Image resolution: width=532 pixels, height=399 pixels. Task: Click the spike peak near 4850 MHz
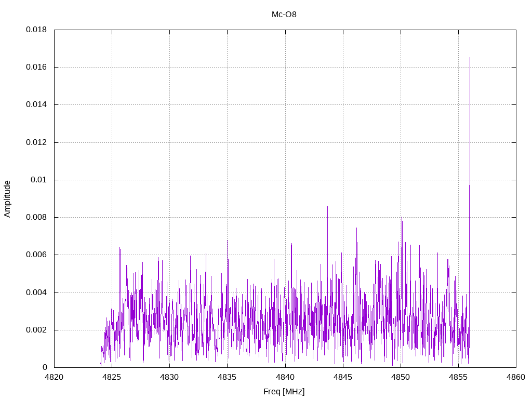[402, 217]
